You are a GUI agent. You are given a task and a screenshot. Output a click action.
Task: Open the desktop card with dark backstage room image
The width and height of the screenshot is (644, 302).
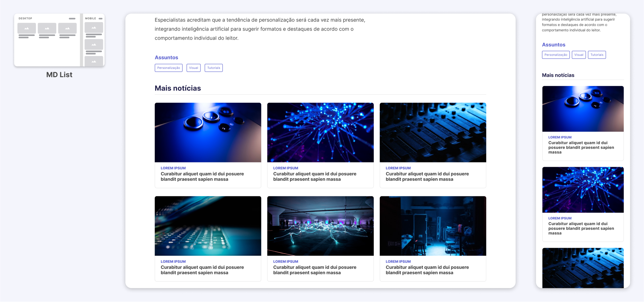[x=433, y=239]
